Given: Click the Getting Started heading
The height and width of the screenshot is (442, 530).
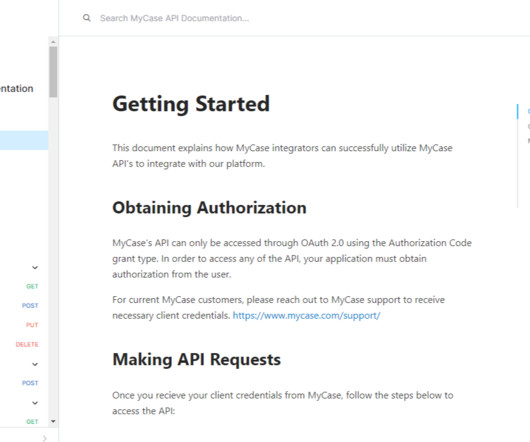Looking at the screenshot, I should 191,104.
